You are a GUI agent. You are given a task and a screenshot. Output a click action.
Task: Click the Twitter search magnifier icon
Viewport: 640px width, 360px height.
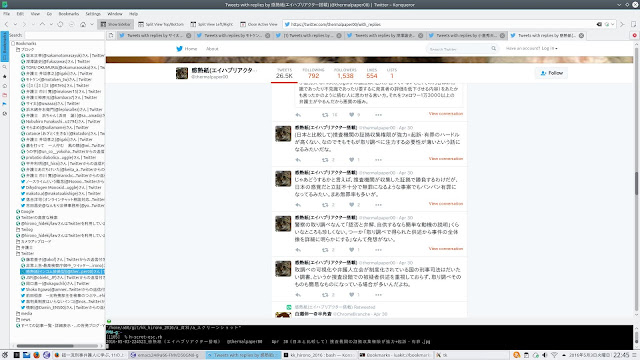click(x=493, y=49)
